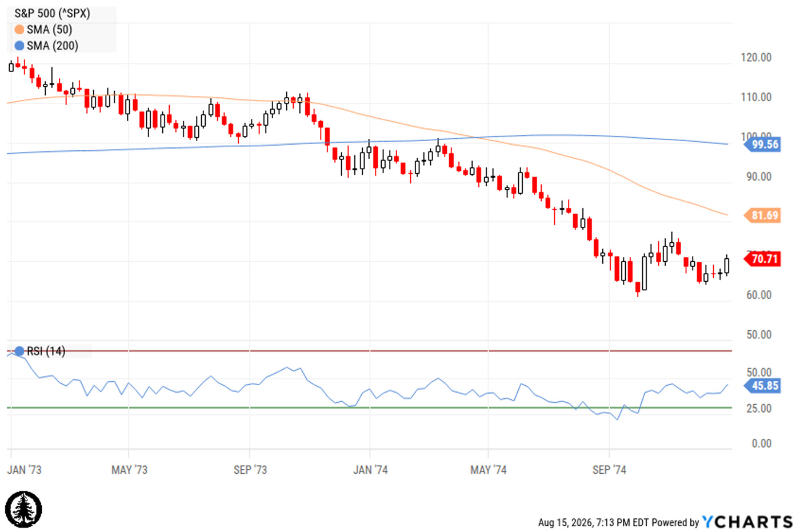Image resolution: width=800 pixels, height=532 pixels.
Task: Click the orange SMA (50) legend dot
Action: coord(19,30)
